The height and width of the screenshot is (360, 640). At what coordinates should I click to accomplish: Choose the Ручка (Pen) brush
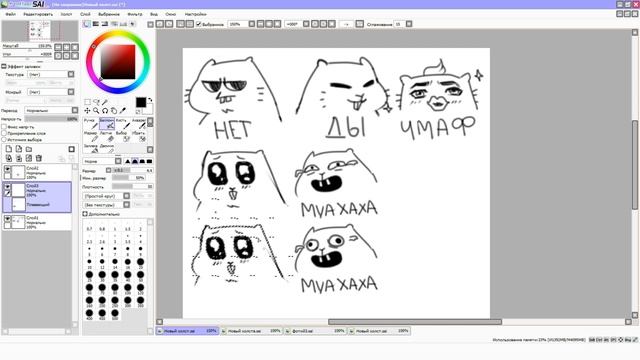pos(90,124)
